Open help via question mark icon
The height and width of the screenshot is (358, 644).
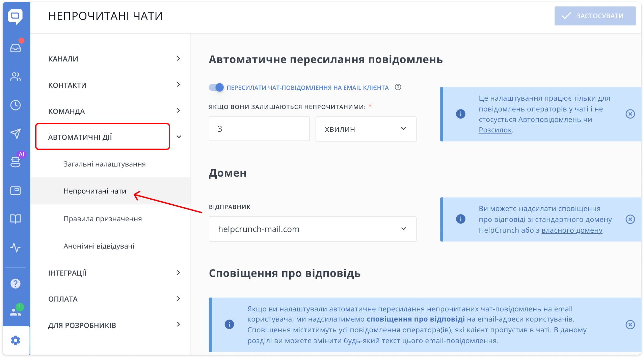[16, 283]
